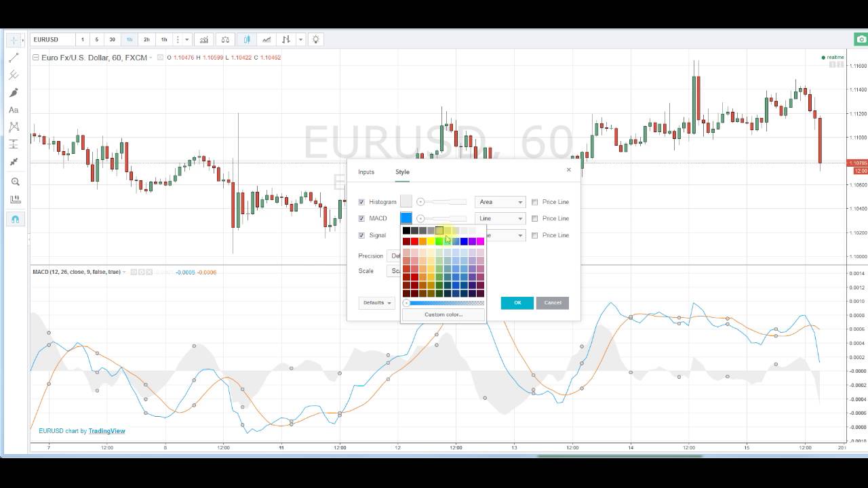Open the Precision dropdown
The image size is (868, 488).
pos(393,256)
